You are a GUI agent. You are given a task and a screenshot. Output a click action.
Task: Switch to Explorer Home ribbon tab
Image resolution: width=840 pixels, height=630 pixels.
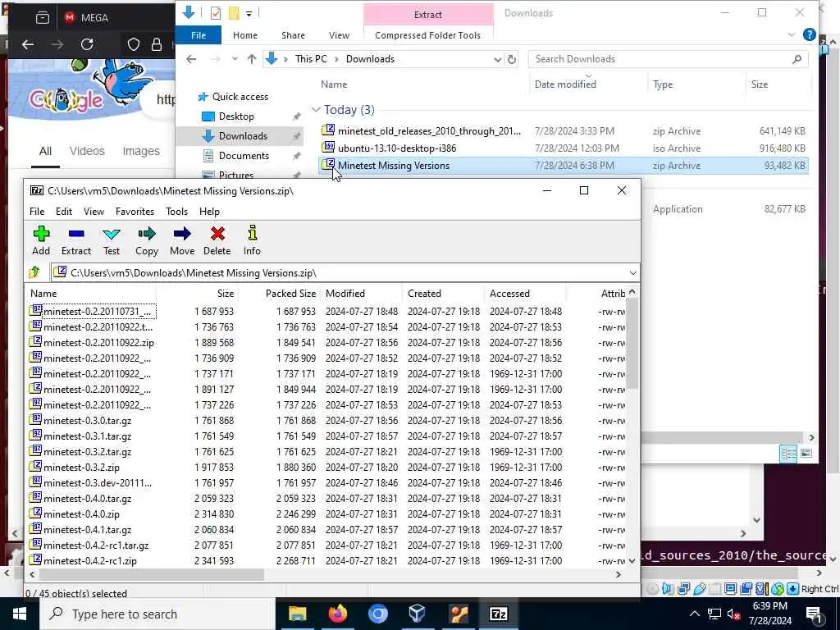click(x=245, y=35)
